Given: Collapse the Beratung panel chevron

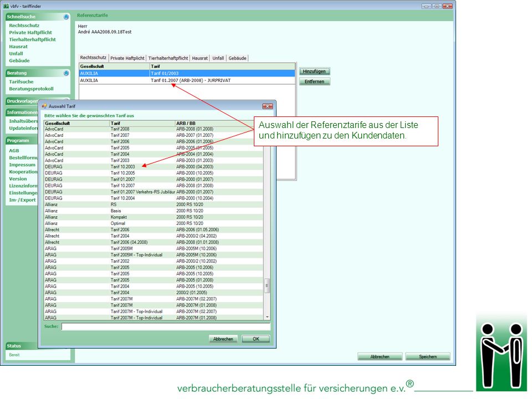Looking at the screenshot, I should click(66, 73).
